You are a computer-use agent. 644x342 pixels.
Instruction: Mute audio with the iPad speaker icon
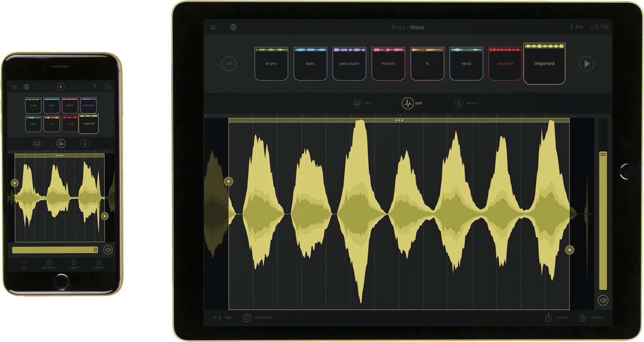tap(603, 301)
